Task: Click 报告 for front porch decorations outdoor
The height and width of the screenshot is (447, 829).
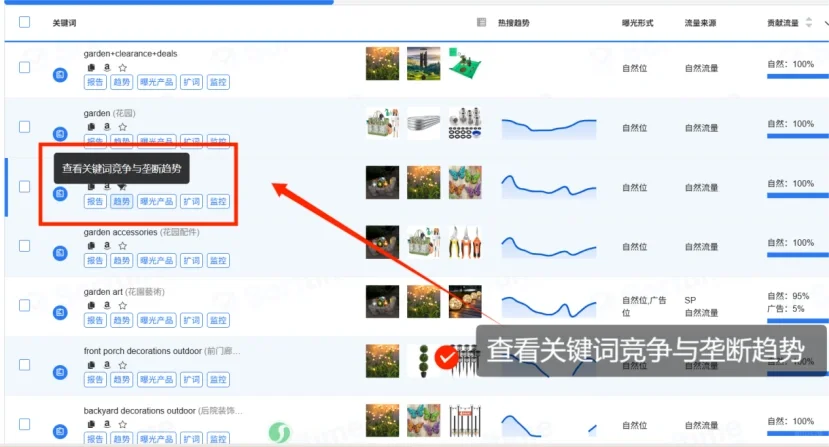Action: coord(95,379)
